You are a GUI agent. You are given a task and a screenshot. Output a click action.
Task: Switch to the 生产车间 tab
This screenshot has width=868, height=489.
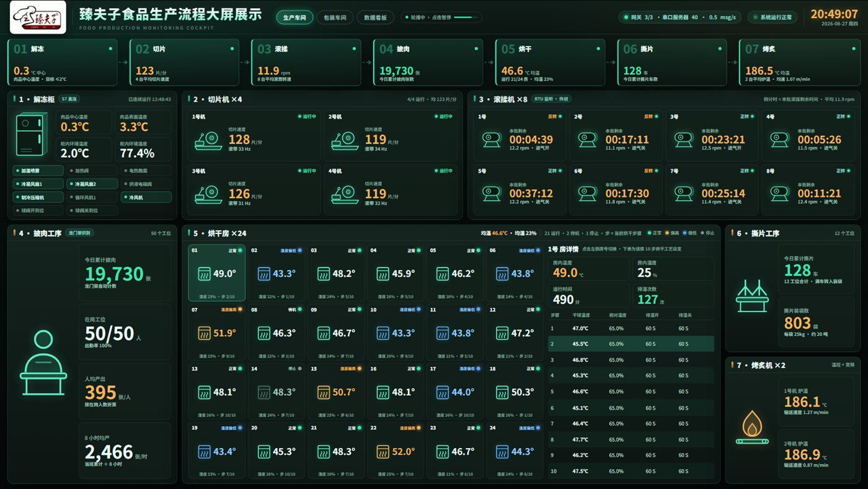pos(294,17)
